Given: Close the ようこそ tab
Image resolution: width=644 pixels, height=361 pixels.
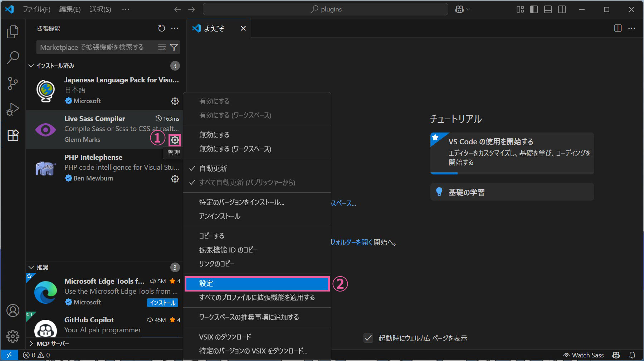Looking at the screenshot, I should click(243, 28).
